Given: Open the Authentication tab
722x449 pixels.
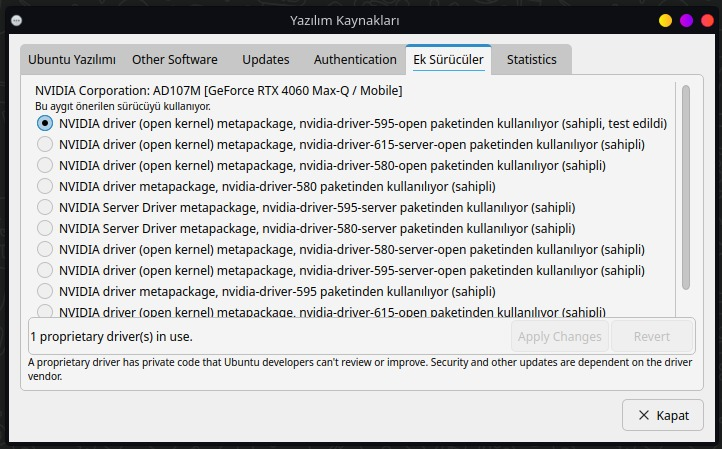Looking at the screenshot, I should [355, 60].
